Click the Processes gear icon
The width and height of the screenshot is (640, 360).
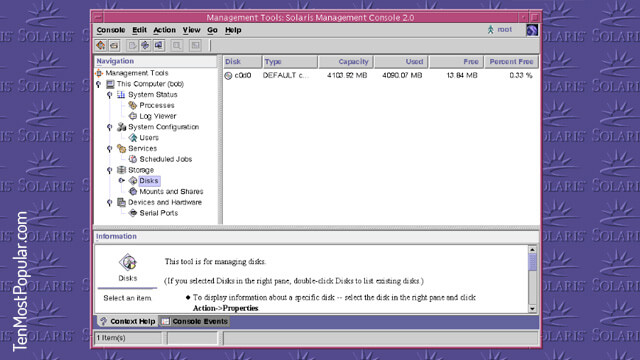[133, 105]
